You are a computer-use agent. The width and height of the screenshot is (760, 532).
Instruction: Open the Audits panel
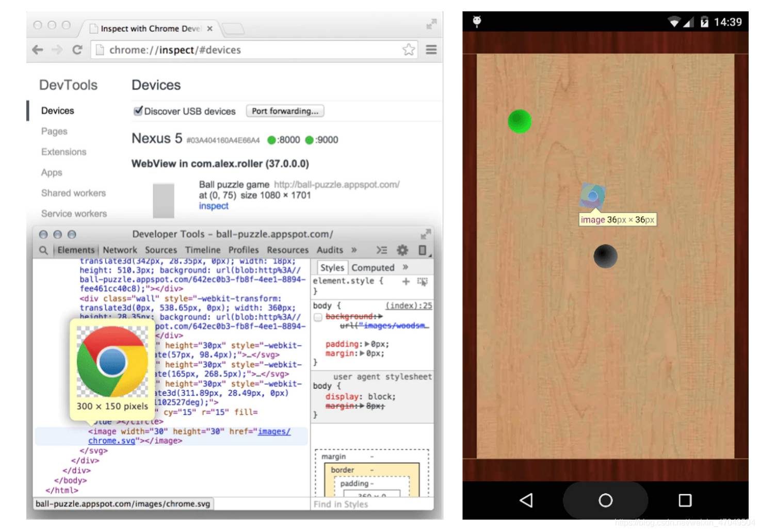pos(330,250)
